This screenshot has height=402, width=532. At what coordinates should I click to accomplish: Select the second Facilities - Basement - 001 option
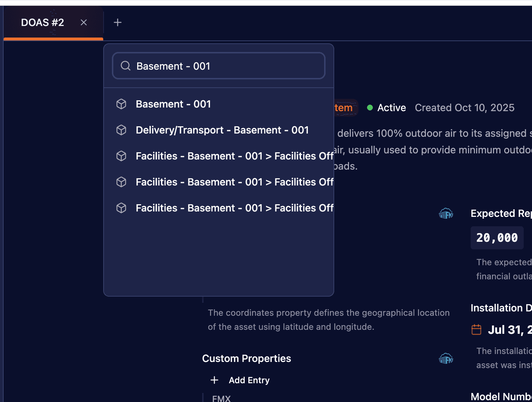point(235,182)
